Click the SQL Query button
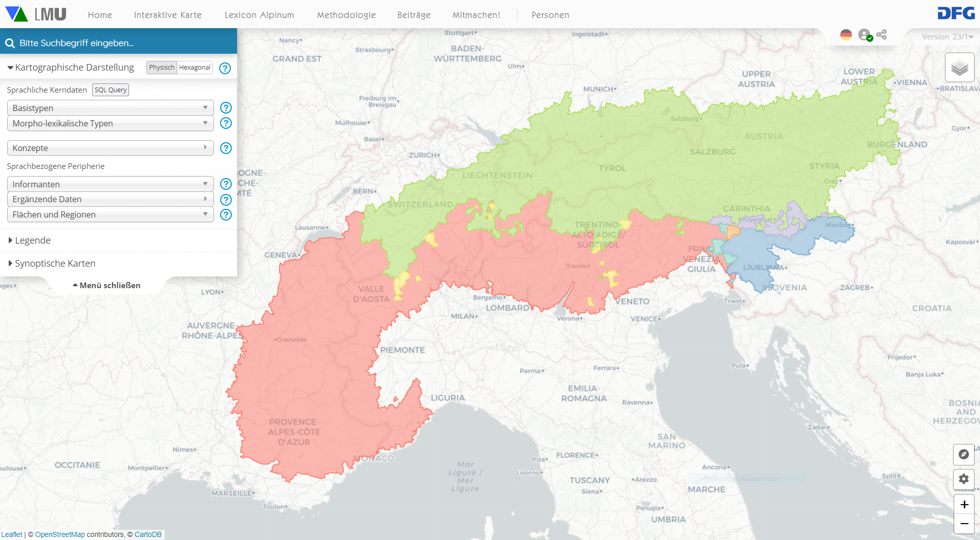 111,90
